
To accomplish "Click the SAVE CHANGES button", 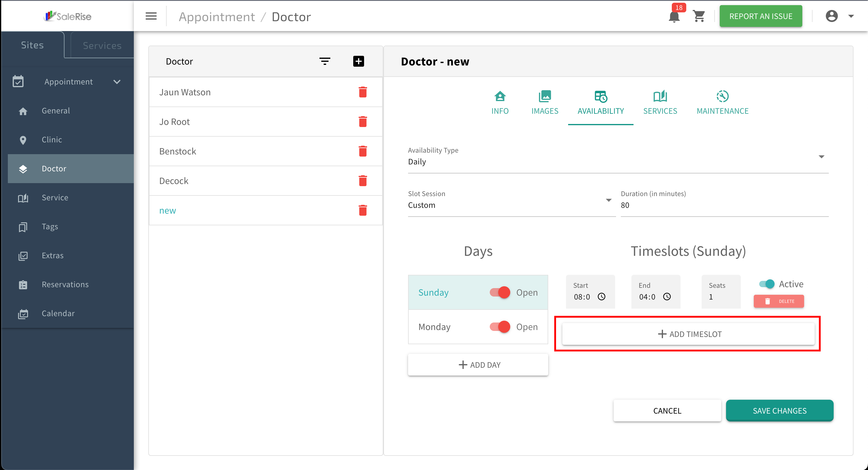I will 780,411.
